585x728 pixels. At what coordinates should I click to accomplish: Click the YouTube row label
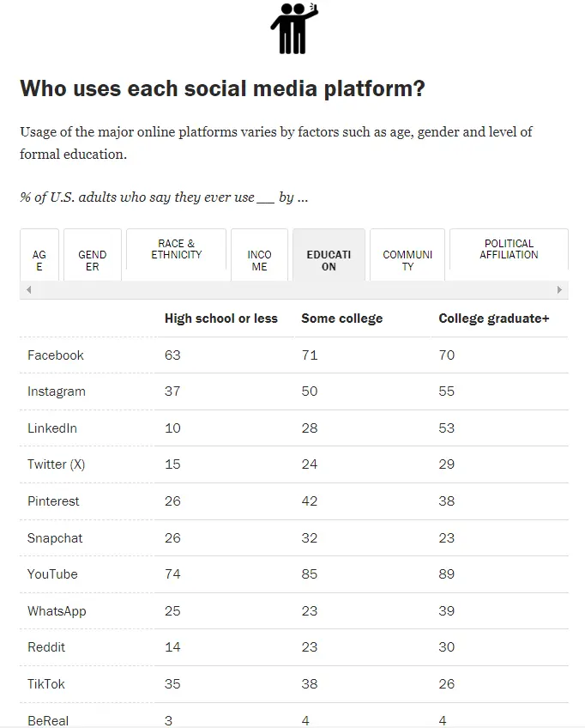[x=52, y=574]
